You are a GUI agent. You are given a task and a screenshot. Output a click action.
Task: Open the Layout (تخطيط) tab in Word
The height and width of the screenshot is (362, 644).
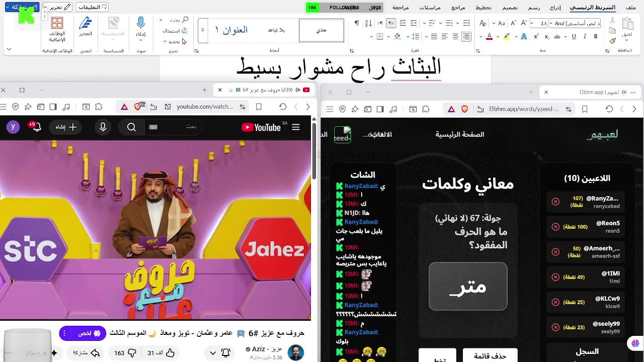tap(484, 8)
